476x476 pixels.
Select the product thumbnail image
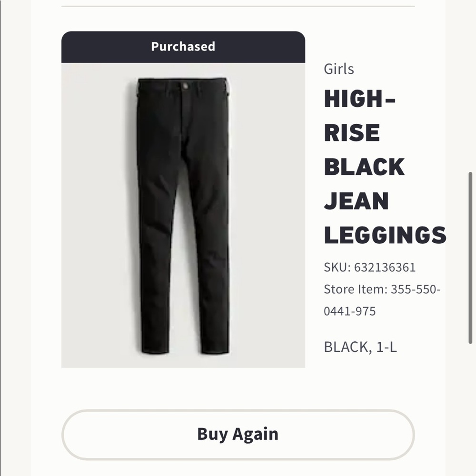click(182, 214)
